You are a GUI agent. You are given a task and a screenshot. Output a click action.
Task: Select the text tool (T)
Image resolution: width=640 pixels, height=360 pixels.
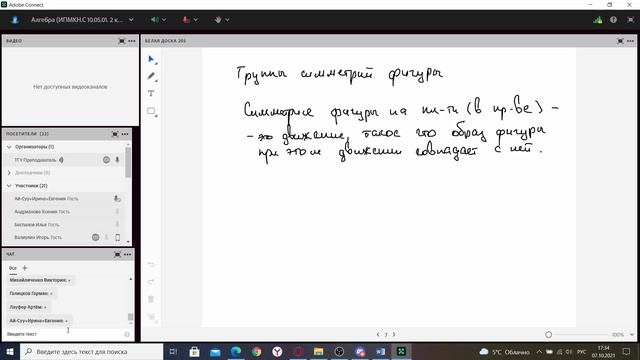click(x=151, y=93)
